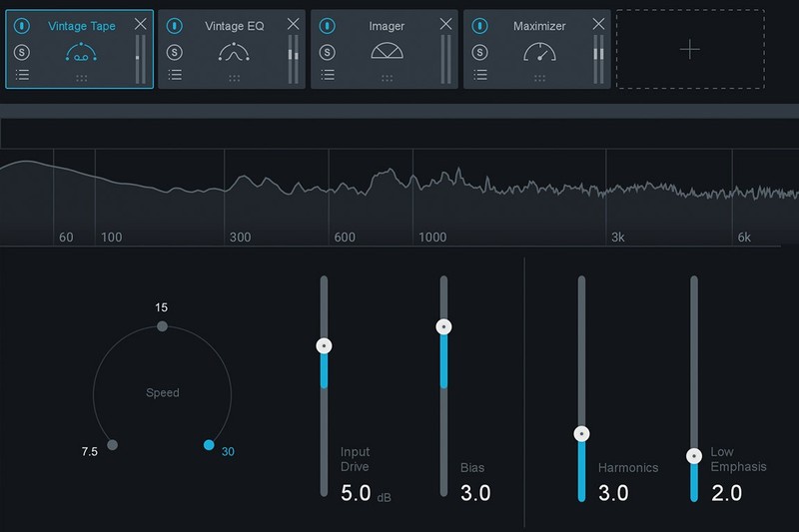Solo the Maximizer module

pos(480,51)
